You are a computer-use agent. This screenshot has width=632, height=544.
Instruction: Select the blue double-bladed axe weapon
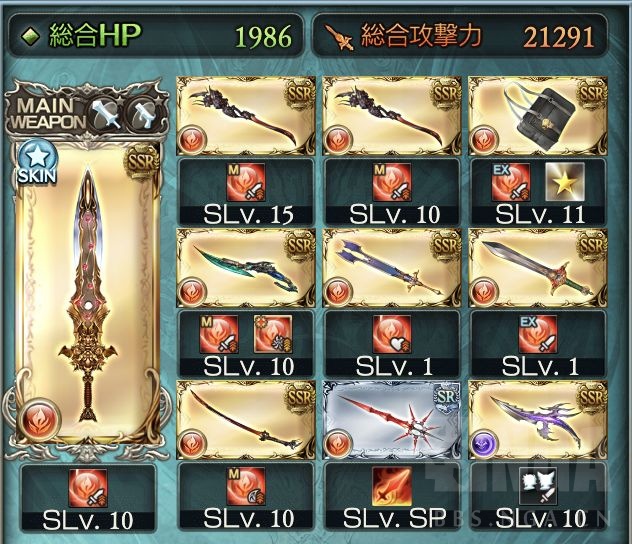pyautogui.click(x=392, y=268)
